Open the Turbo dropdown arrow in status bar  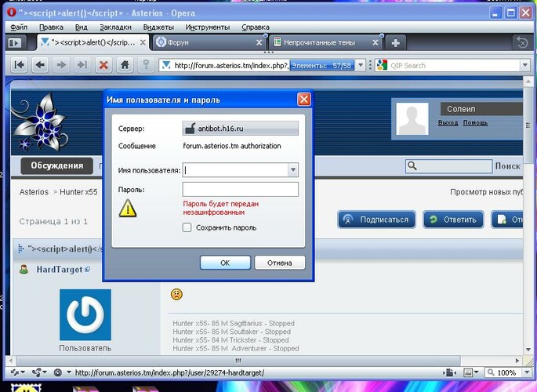69,372
